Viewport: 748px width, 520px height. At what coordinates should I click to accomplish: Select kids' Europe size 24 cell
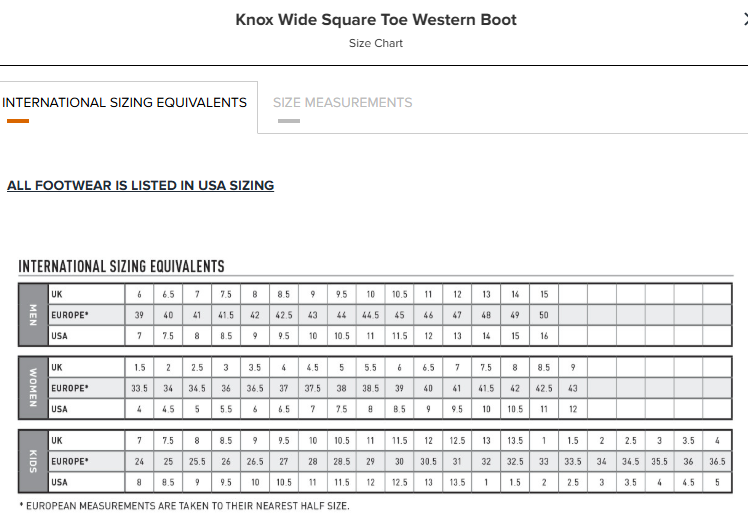tap(139, 461)
